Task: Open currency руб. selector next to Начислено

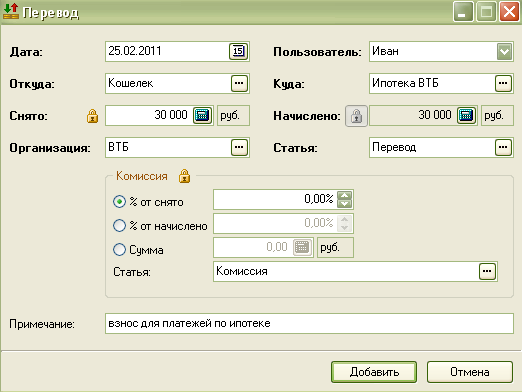Action: point(497,116)
